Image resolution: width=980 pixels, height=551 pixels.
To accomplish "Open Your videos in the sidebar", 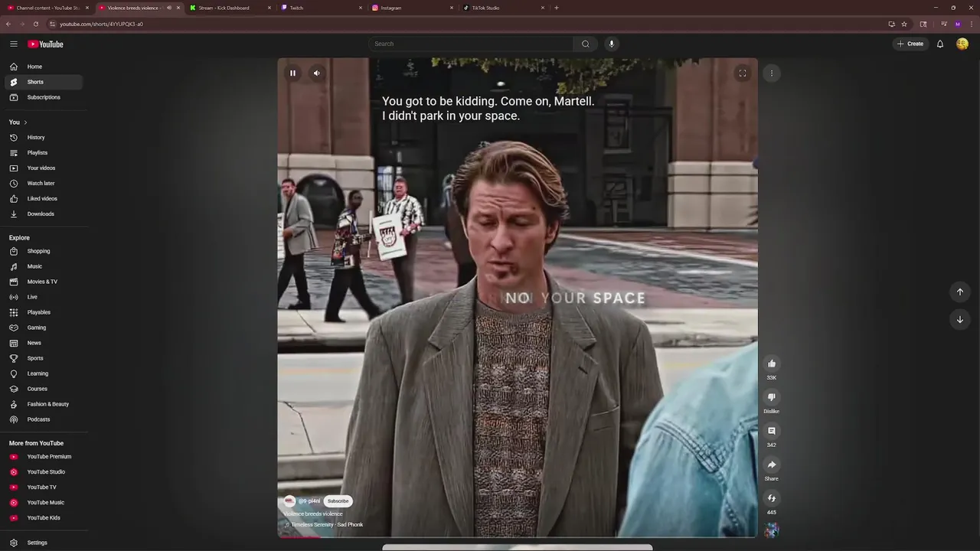I will [x=44, y=168].
